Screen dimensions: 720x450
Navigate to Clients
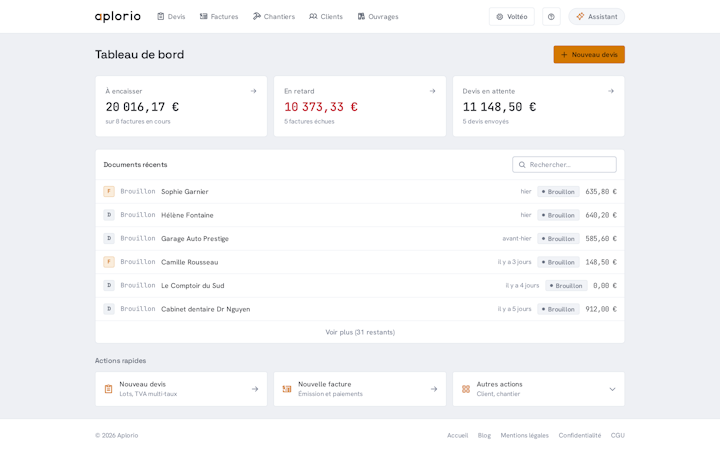point(326,17)
